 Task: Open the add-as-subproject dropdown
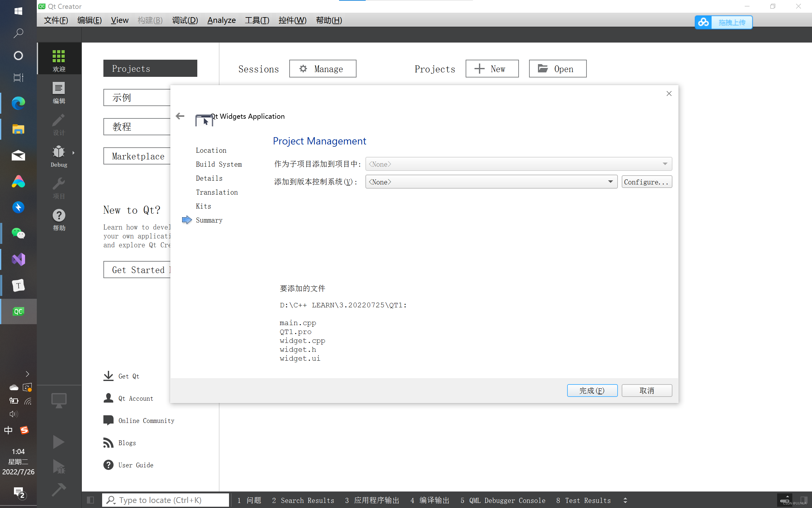click(518, 164)
